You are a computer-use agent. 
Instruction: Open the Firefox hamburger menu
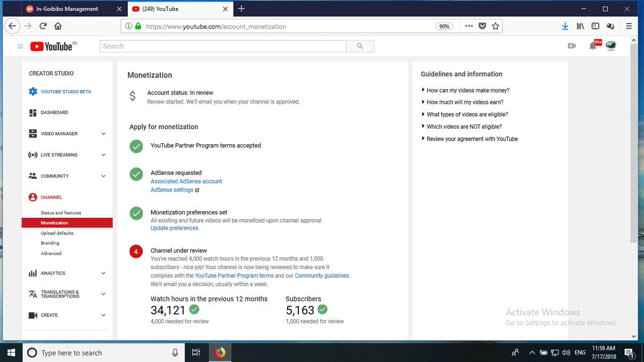point(629,26)
